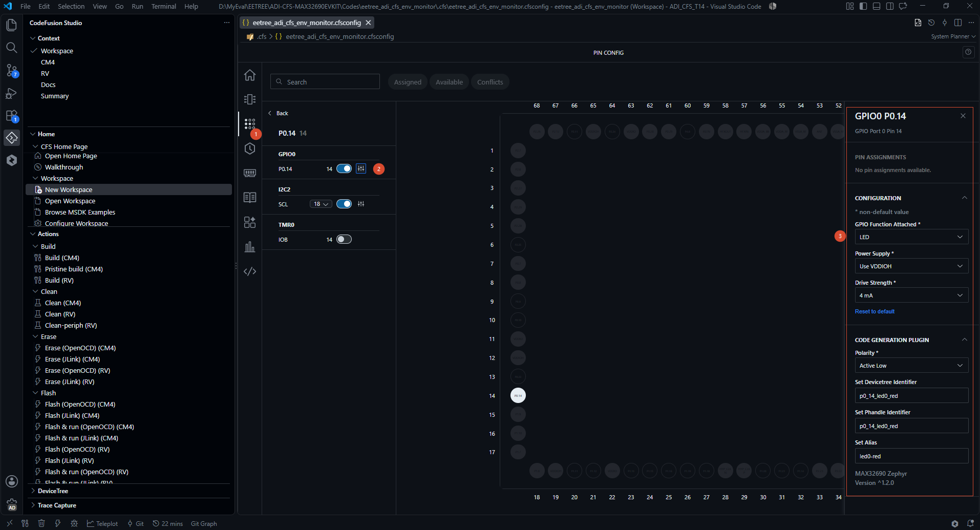Screen dimensions: 980x530
Task: Open the Polarity Active Low dropdown
Action: (x=911, y=366)
